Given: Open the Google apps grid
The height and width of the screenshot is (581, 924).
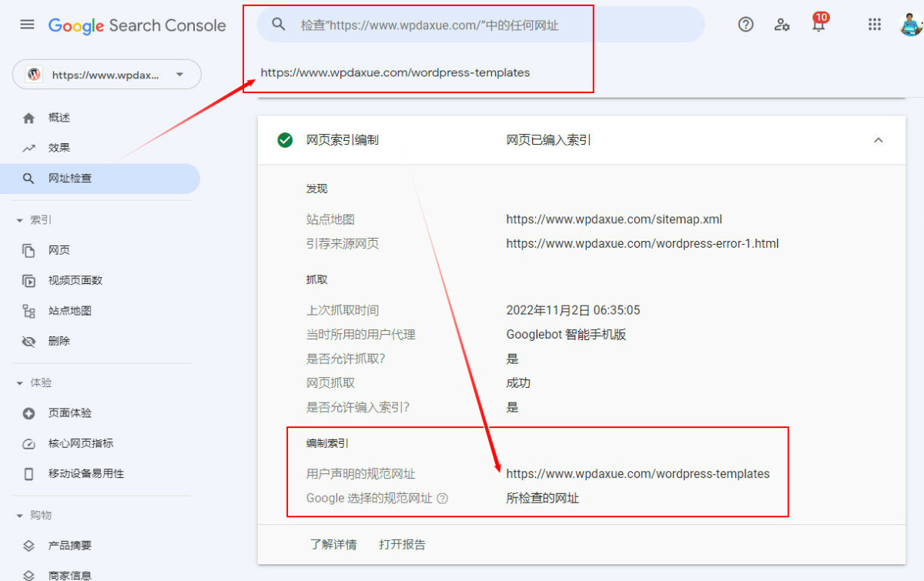Looking at the screenshot, I should [875, 25].
